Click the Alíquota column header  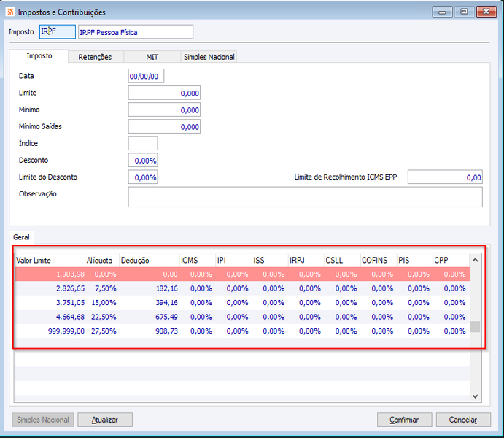tap(102, 260)
